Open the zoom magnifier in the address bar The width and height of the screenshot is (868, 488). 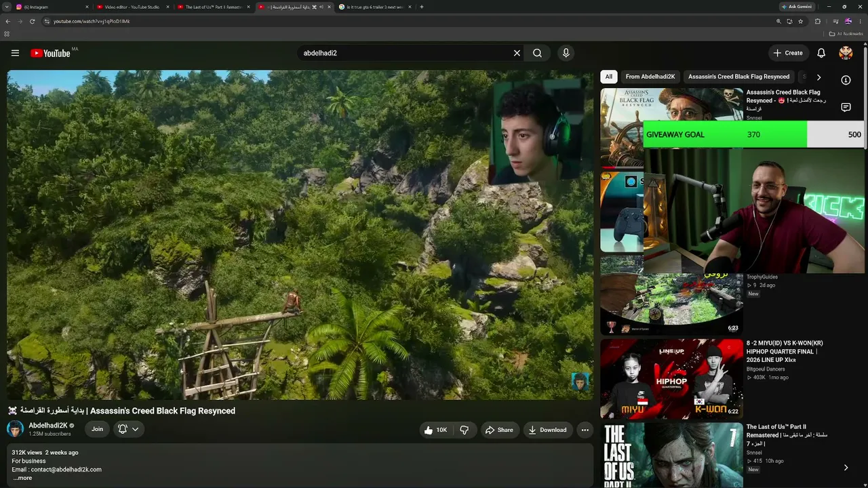(x=778, y=21)
